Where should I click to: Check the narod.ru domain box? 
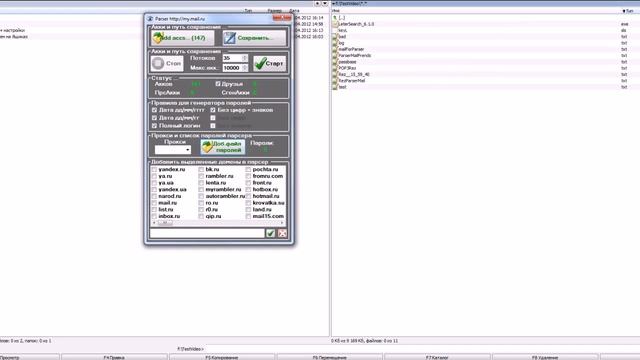[x=154, y=196]
